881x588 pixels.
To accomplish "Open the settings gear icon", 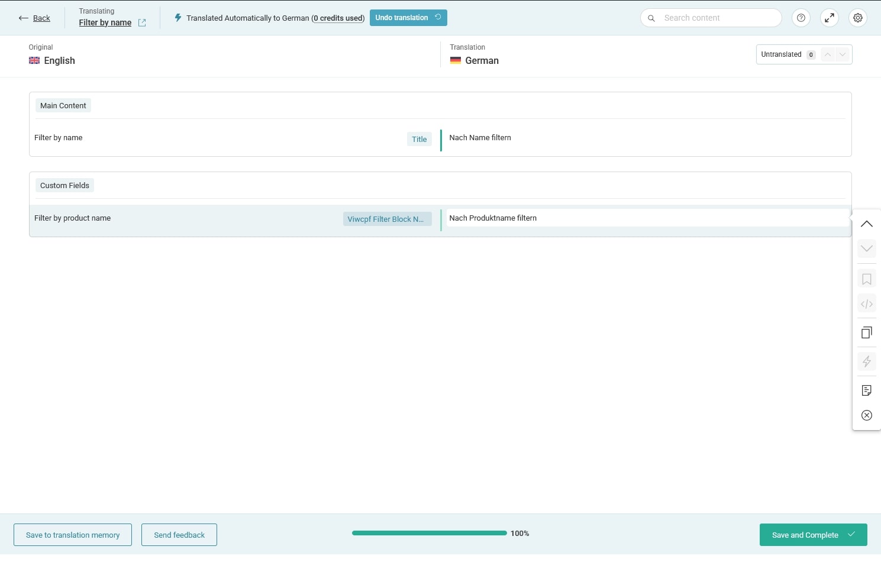I will click(x=858, y=18).
